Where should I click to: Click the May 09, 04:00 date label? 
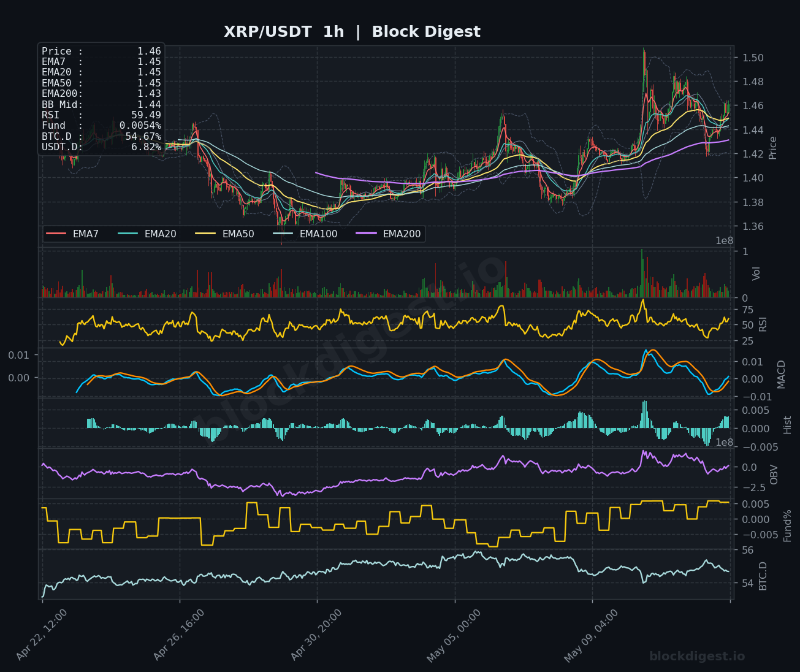point(591,635)
